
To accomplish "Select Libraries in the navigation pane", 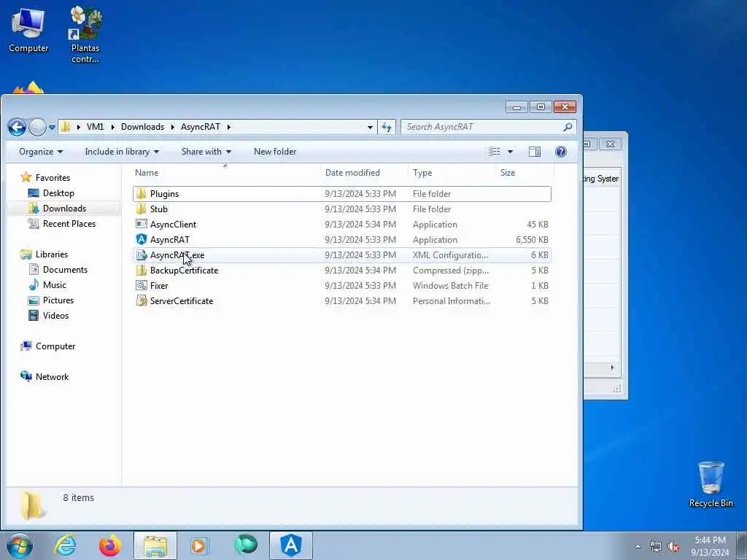I will pos(52,254).
